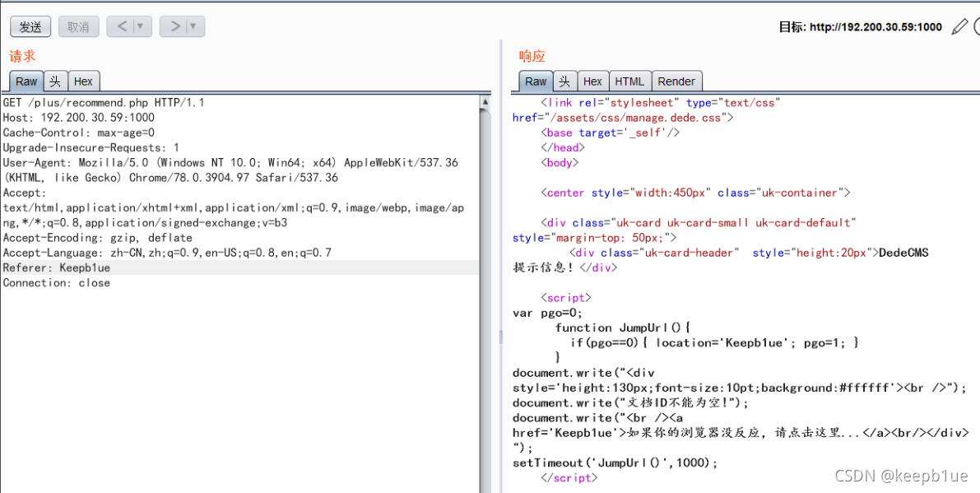Click the 'var pgo=0;' response line

point(547,313)
